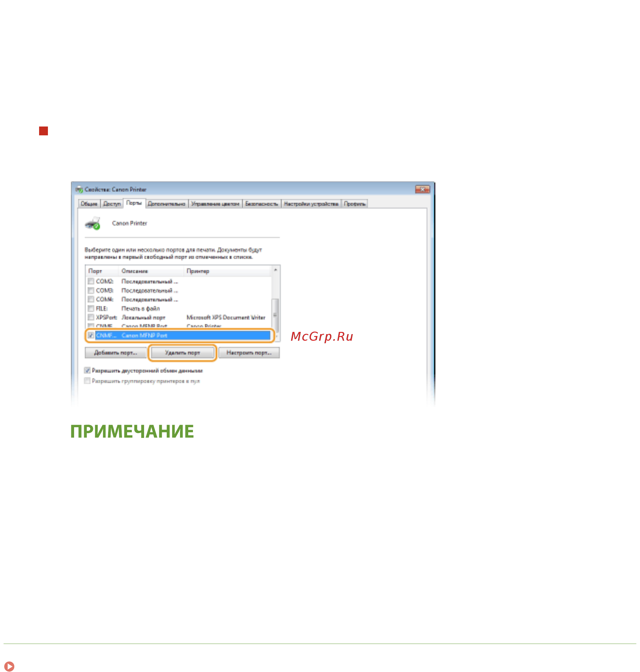Tick the XPSPort checkbox
This screenshot has width=640, height=672.
pyautogui.click(x=91, y=318)
